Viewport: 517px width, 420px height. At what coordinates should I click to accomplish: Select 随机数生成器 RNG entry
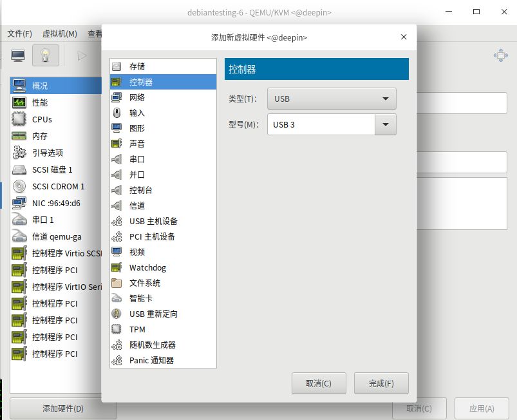[x=163, y=345]
